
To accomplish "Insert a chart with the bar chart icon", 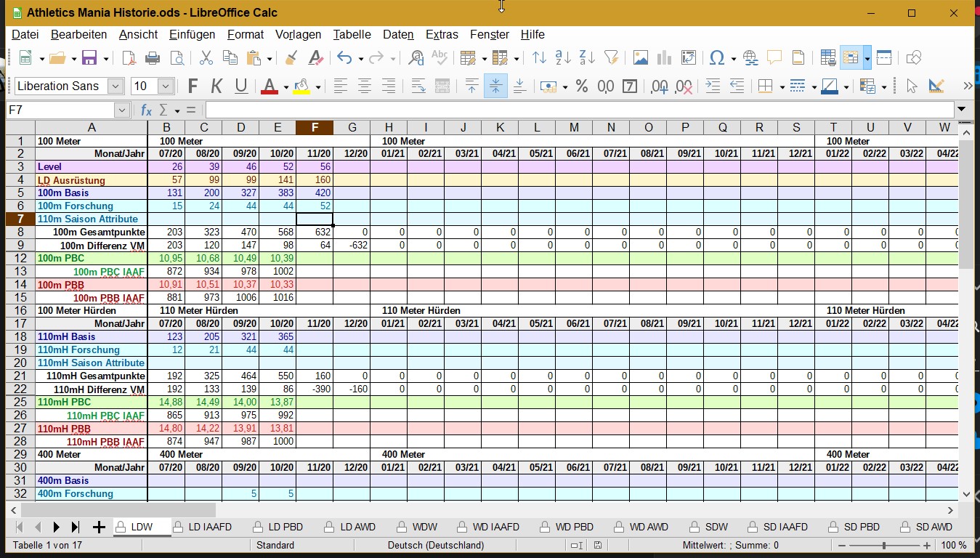I will (664, 58).
